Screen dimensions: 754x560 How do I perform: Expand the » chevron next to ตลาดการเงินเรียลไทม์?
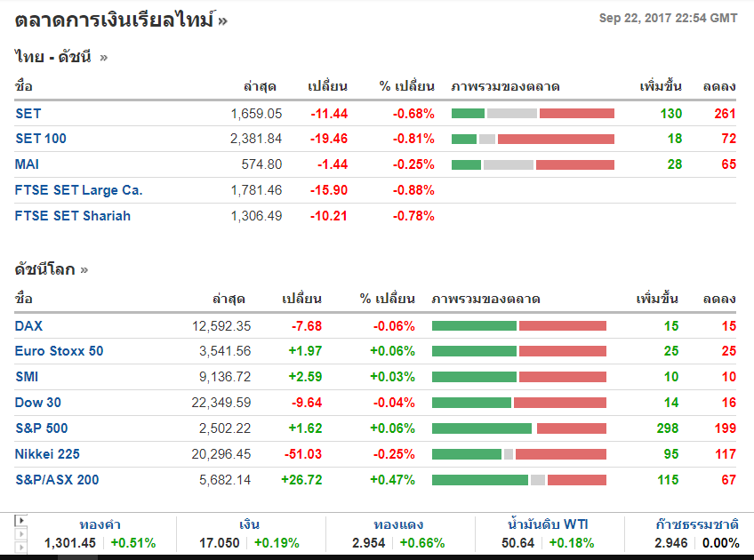pos(222,20)
